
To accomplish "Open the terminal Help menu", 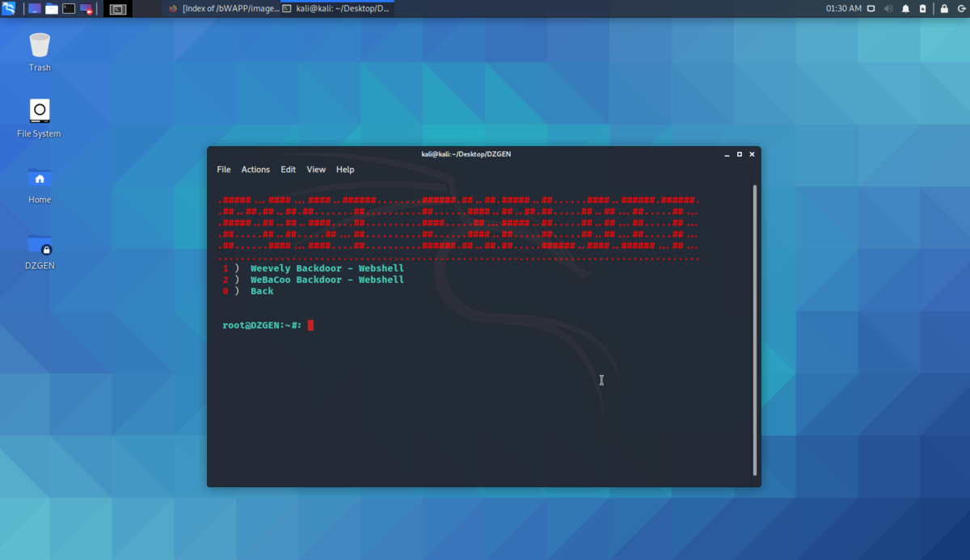I will coord(345,170).
